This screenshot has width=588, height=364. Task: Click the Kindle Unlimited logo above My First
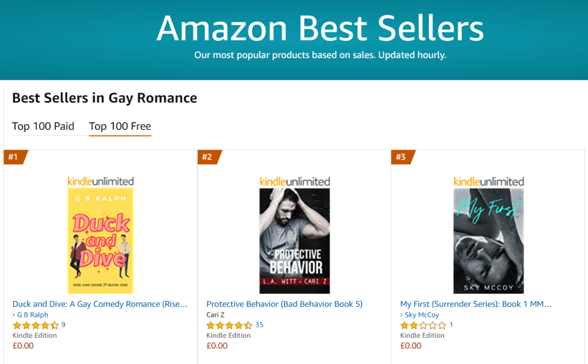pyautogui.click(x=488, y=181)
